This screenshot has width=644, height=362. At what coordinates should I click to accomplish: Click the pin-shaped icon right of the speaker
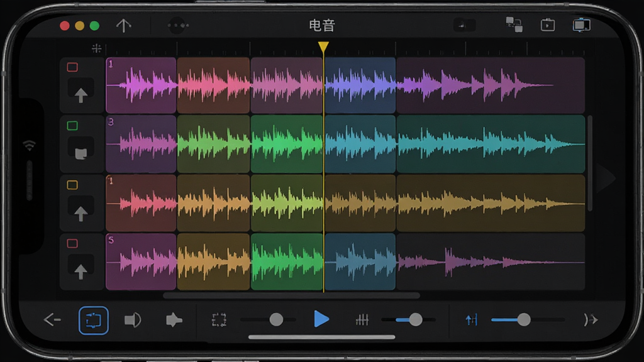[174, 320]
